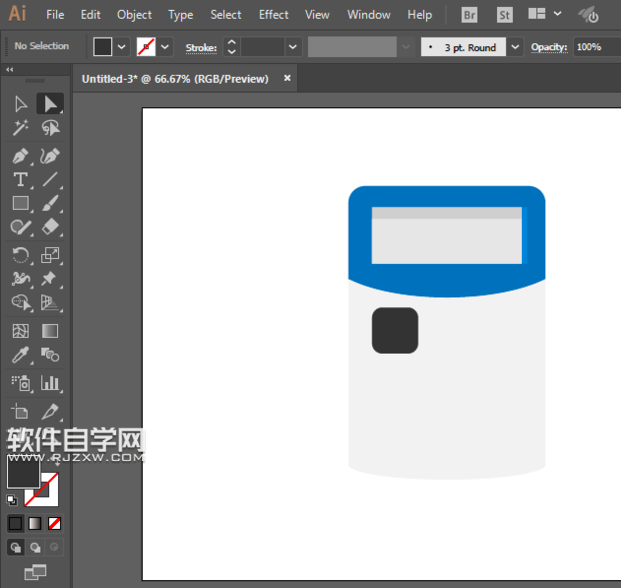Image resolution: width=621 pixels, height=588 pixels.
Task: Choose the Rotate tool
Action: [20, 255]
